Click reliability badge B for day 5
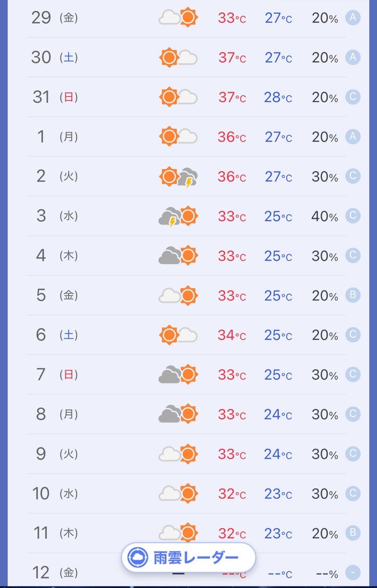Screen dimensions: 377x588 point(352,295)
